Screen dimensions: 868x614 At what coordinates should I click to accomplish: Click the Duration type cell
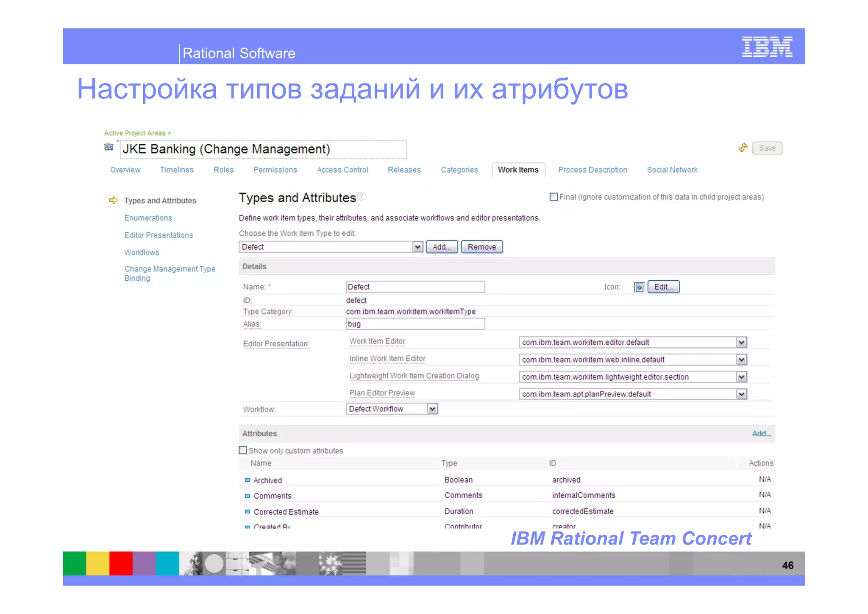tap(459, 511)
